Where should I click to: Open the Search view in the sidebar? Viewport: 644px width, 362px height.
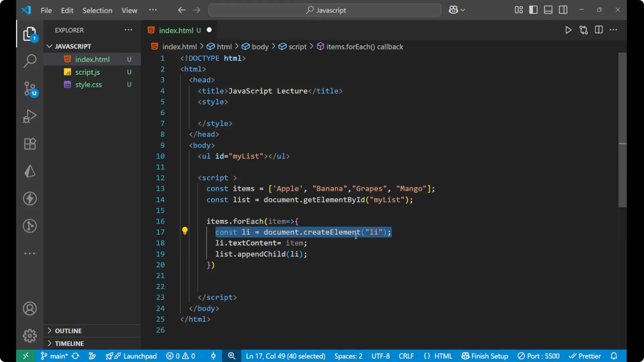[30, 61]
